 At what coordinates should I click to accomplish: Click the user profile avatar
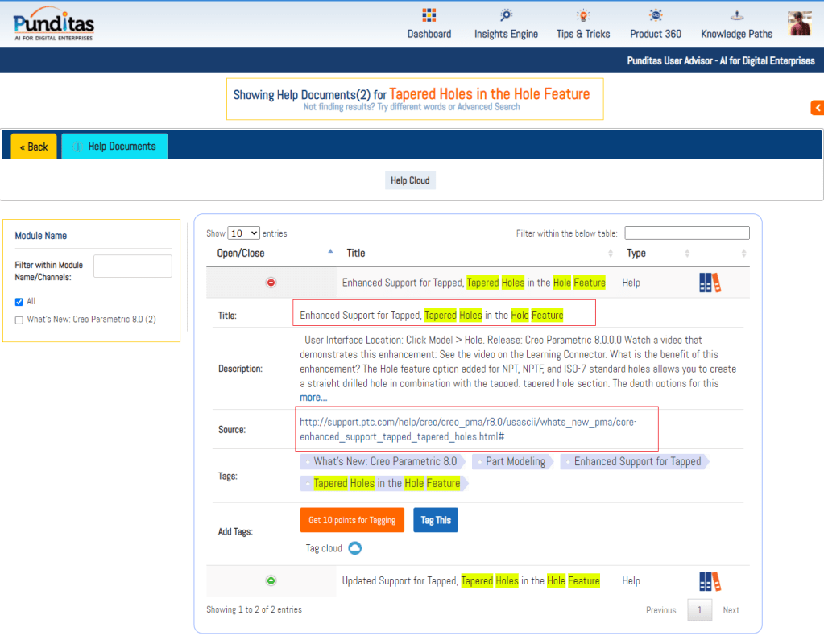[x=799, y=23]
